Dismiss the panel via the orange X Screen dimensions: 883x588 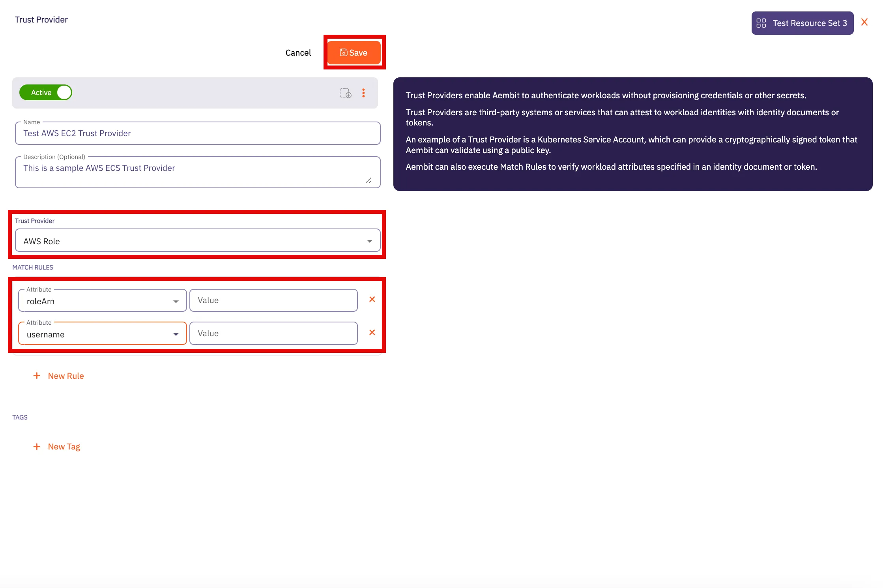click(x=864, y=22)
